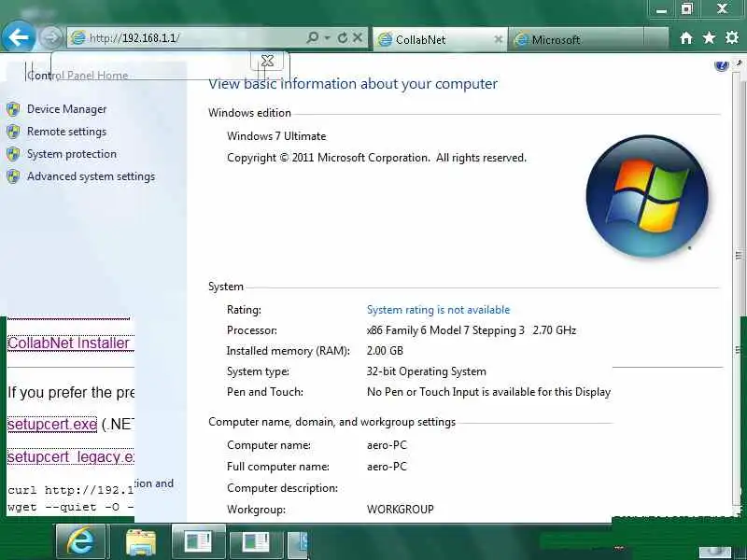Image resolution: width=747 pixels, height=560 pixels.
Task: Select the Full computer name value 'aero-PC'
Action: tap(387, 466)
